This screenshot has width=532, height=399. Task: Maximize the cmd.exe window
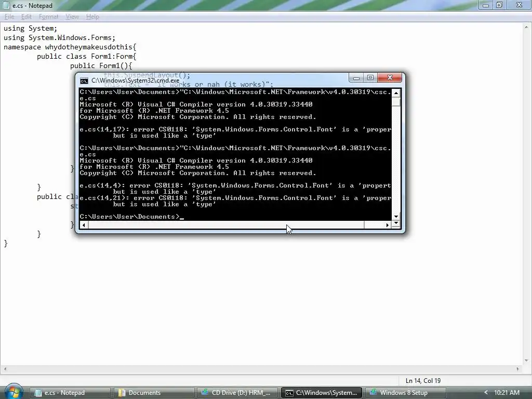pos(370,78)
